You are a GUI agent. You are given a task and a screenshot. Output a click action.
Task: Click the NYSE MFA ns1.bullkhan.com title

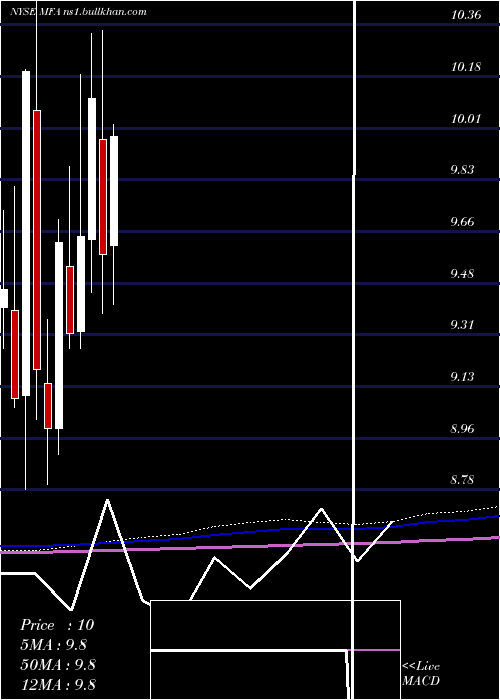click(79, 12)
